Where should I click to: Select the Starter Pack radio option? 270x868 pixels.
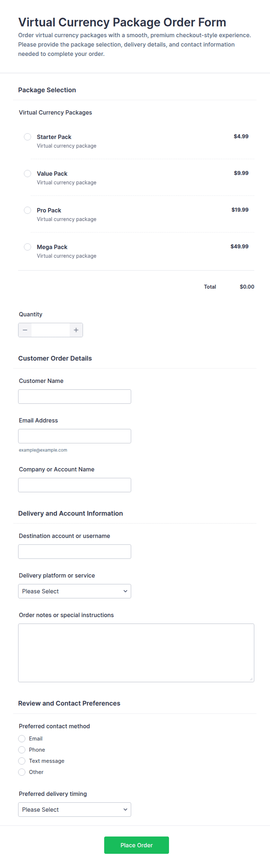(x=28, y=137)
